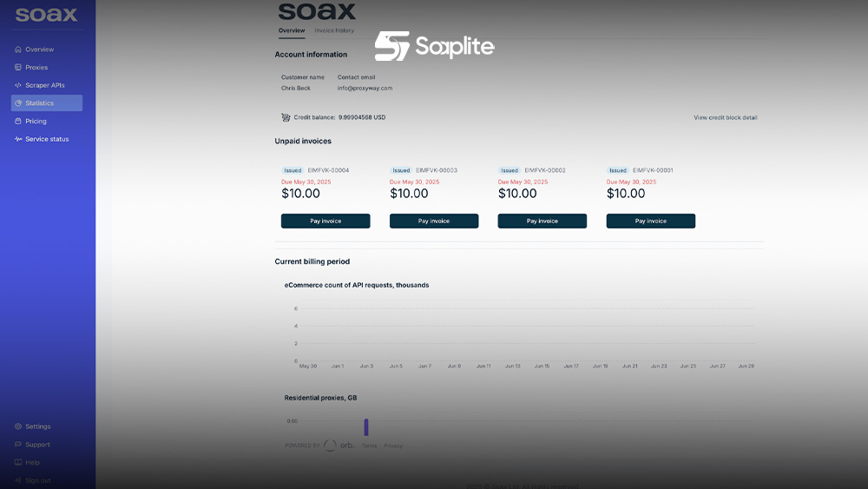Open the Privacy footer link
Screen dimensions: 868x489
click(x=393, y=446)
